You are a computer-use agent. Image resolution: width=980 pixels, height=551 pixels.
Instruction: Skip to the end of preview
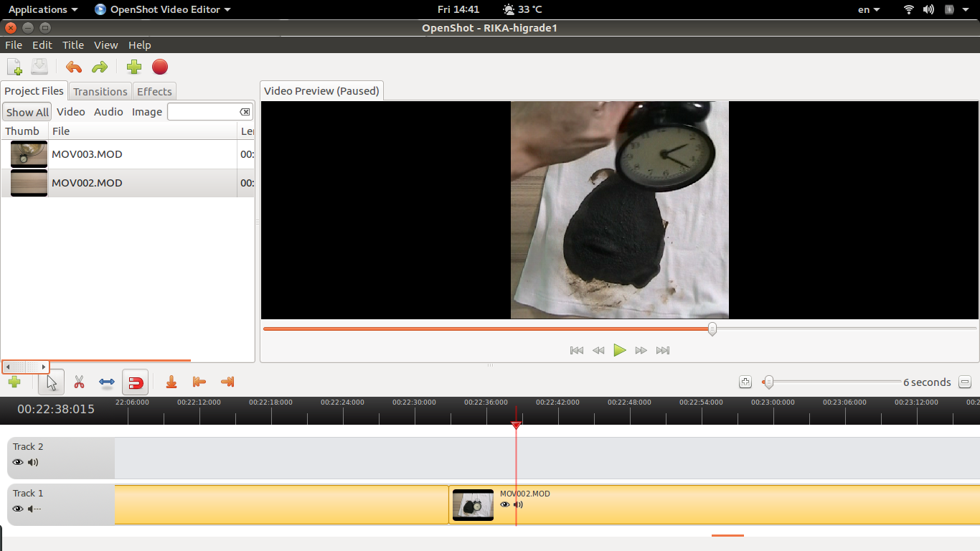[x=663, y=351]
